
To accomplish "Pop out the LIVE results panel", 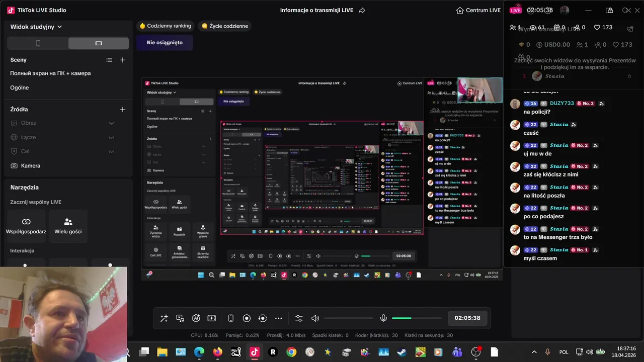I will 630,29.
